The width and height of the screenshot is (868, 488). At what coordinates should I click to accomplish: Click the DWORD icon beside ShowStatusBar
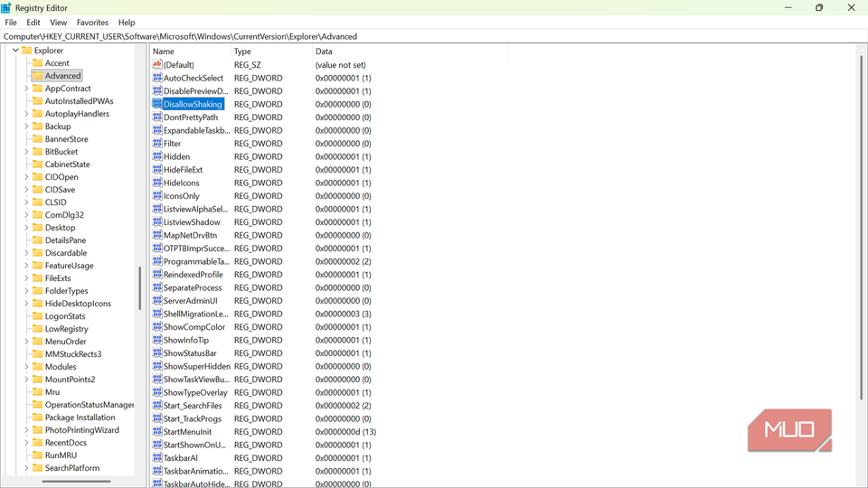click(157, 353)
